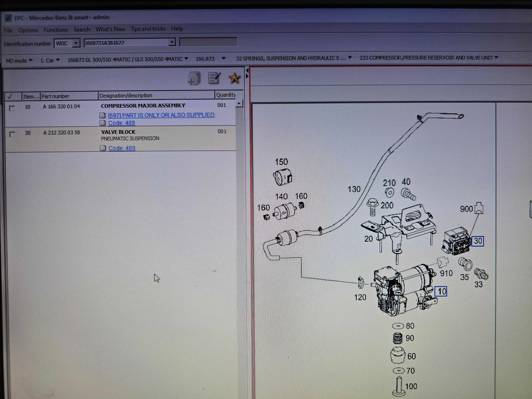Click callout 900 in the diagram
This screenshot has height=399, width=532.
click(x=466, y=209)
